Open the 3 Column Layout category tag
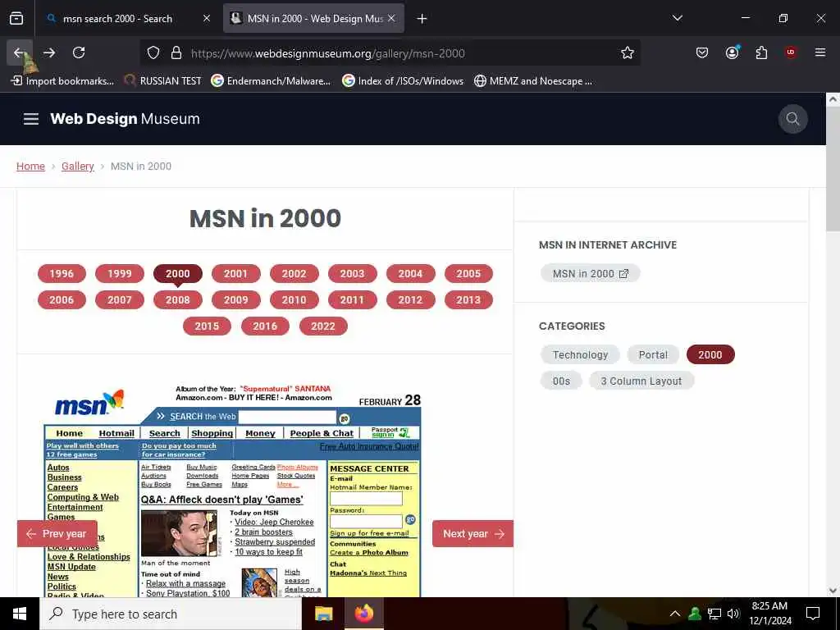Viewport: 840px width, 630px height. coord(641,381)
